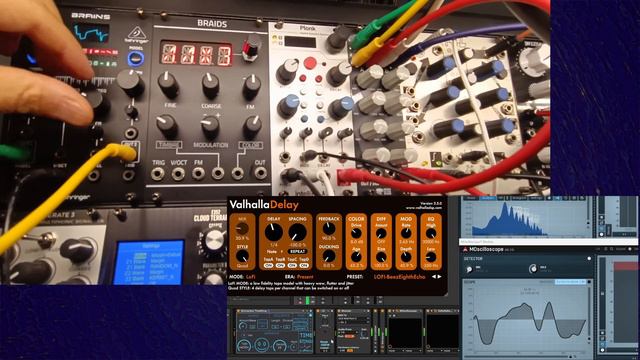
Task: Select the highlighted tab in spectrum analyzer window
Action: tap(487, 198)
